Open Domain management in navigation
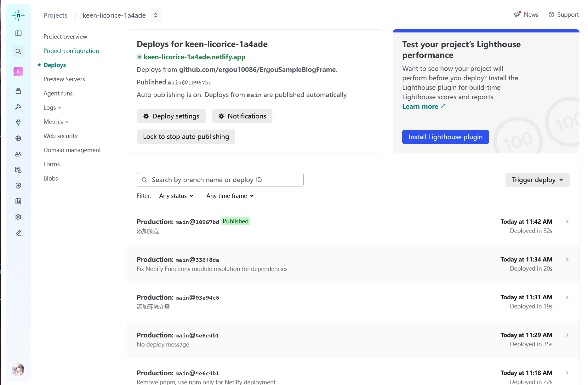This screenshot has width=588, height=385. pos(72,150)
